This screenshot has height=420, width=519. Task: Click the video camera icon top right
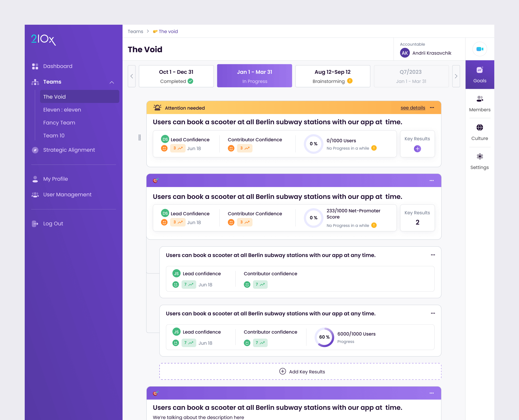coord(480,49)
